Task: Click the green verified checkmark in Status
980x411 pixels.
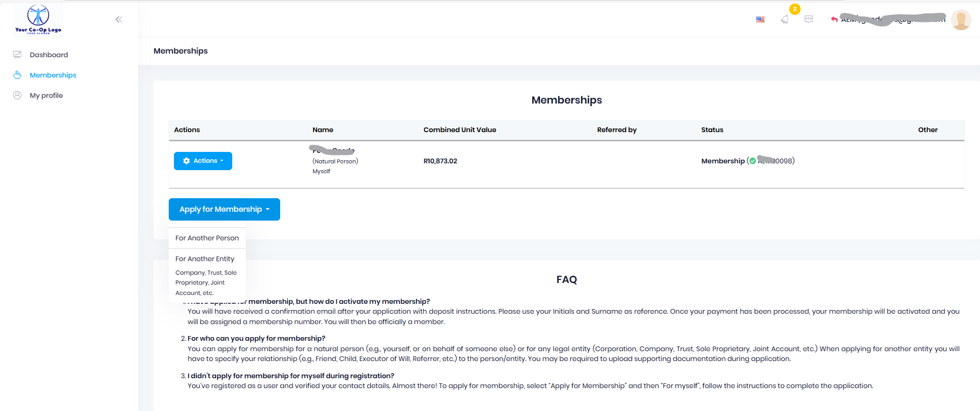Action: pos(752,161)
